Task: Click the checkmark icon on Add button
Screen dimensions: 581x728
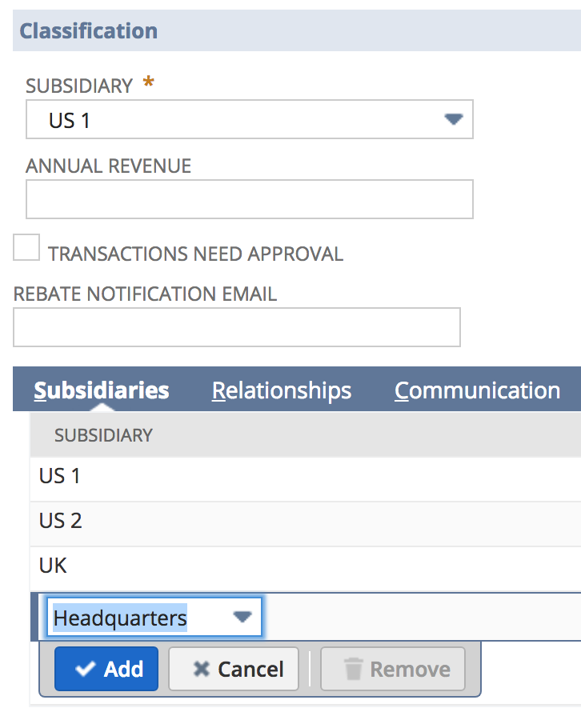Action: pyautogui.click(x=86, y=669)
